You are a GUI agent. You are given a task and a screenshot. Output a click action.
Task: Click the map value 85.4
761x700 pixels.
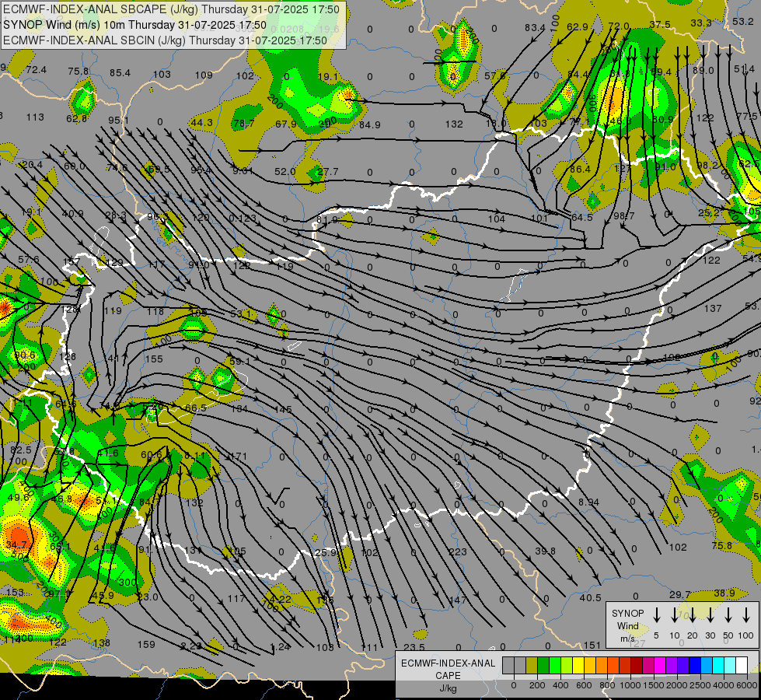(x=120, y=73)
